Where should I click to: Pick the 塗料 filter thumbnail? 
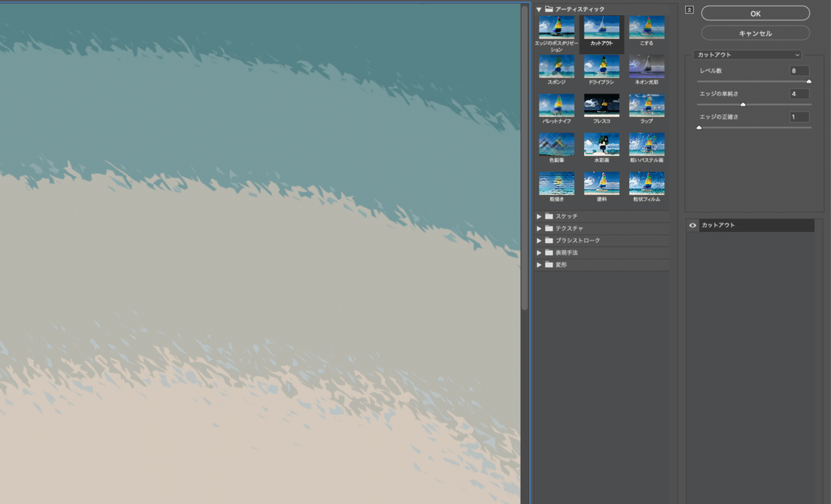(602, 183)
